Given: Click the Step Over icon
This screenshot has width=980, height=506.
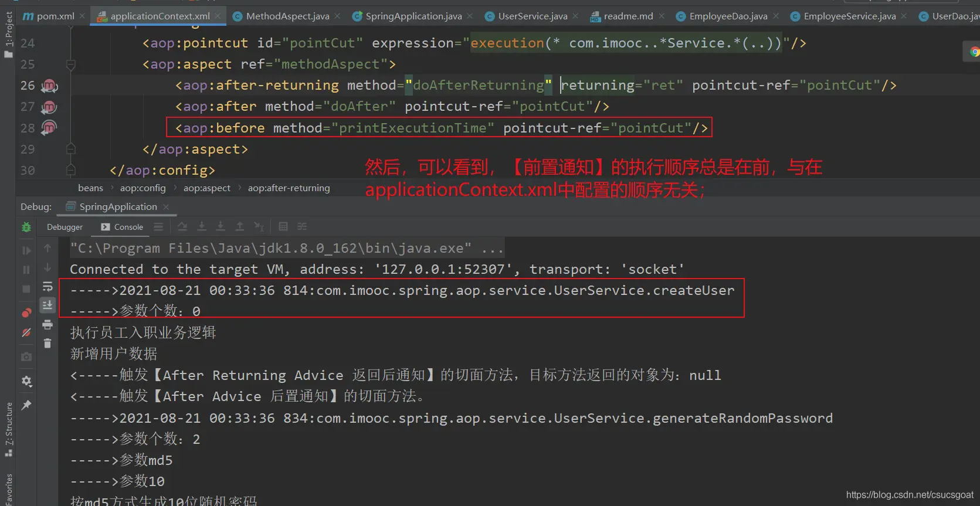Looking at the screenshot, I should click(202, 226).
